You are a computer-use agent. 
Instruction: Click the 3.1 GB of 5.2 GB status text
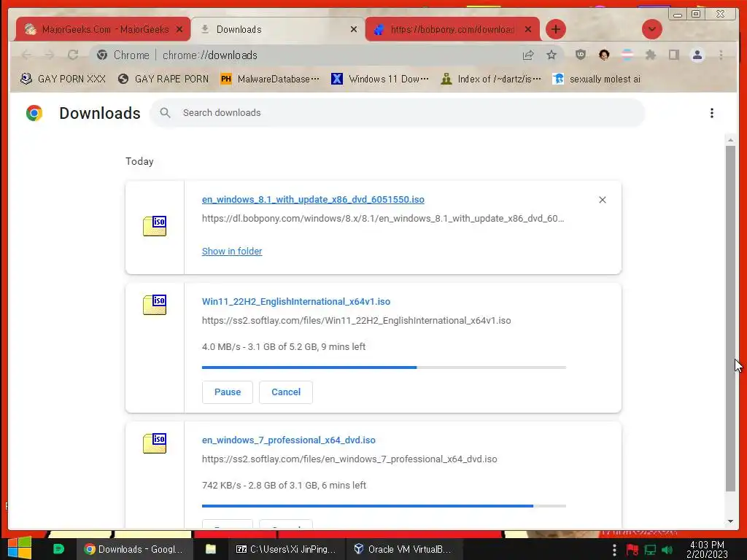(283, 346)
